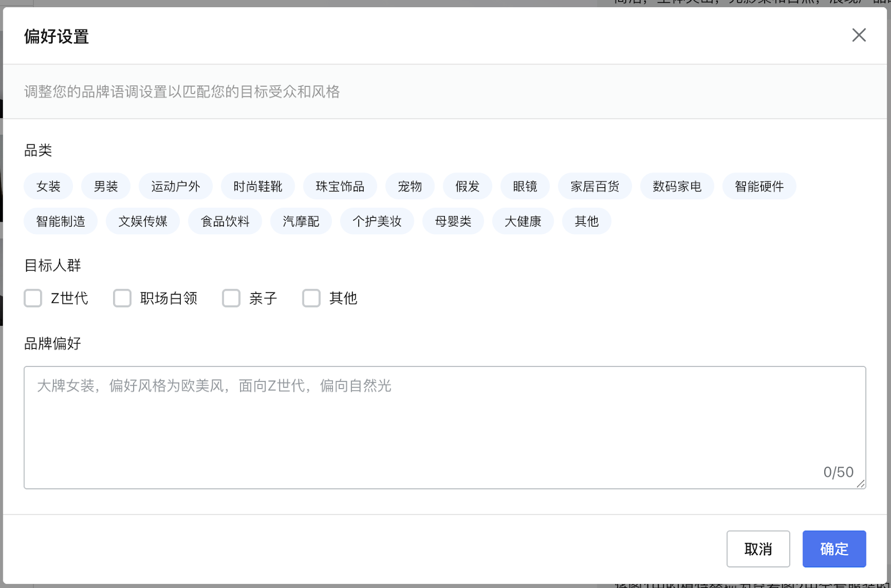Click the 确定 button

[834, 549]
